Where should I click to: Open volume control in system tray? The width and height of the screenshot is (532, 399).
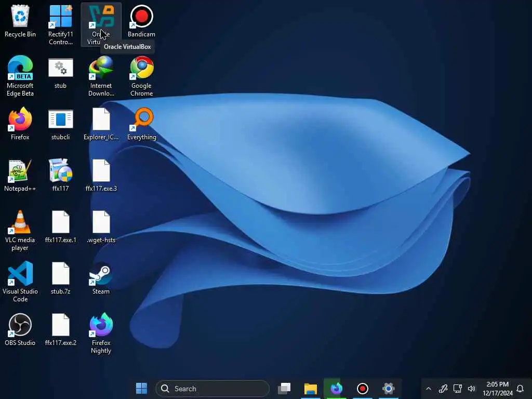pos(472,389)
